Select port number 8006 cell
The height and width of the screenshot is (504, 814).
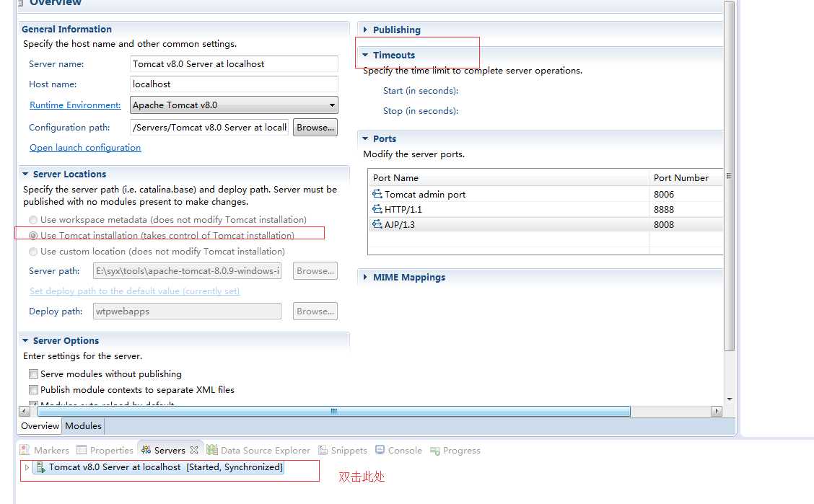pyautogui.click(x=686, y=194)
